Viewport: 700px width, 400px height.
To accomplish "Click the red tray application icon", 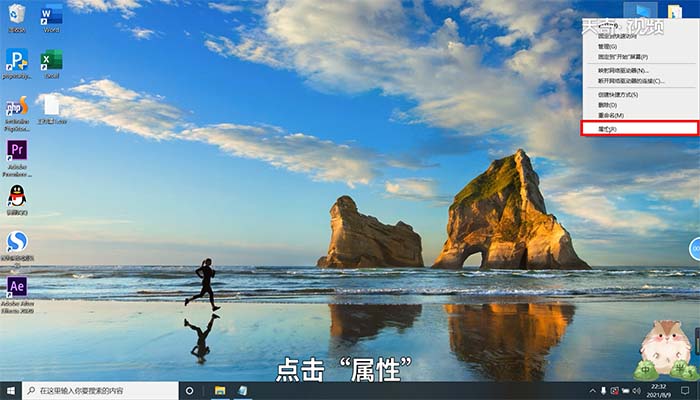I will pyautogui.click(x=615, y=391).
